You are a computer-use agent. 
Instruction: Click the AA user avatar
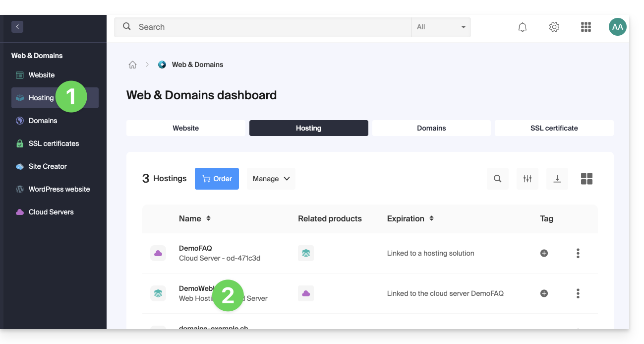tap(617, 27)
